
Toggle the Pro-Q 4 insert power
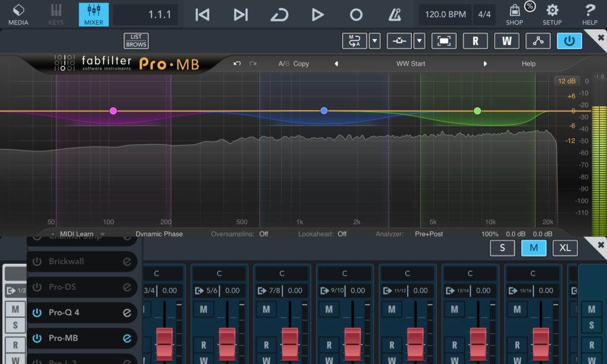tap(37, 312)
